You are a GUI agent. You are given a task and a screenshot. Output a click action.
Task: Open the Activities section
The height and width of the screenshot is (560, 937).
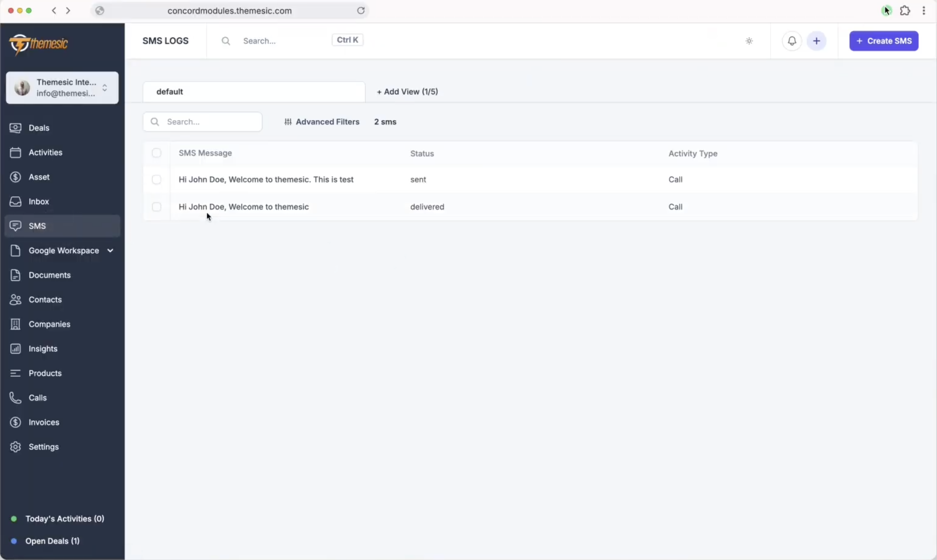coord(46,152)
